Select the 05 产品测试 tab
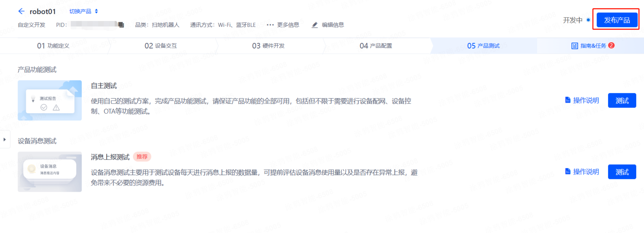Screen dimensions: 644x233 pyautogui.click(x=483, y=46)
